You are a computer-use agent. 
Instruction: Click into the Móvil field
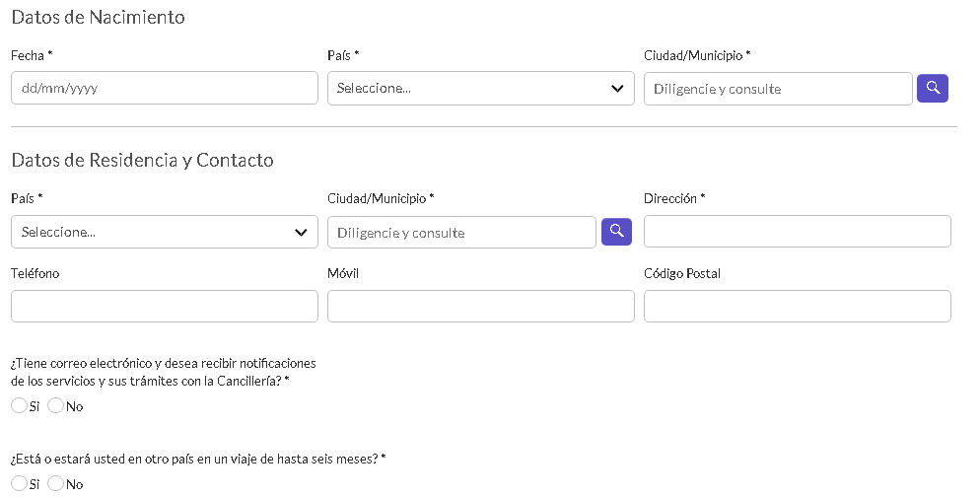[480, 306]
